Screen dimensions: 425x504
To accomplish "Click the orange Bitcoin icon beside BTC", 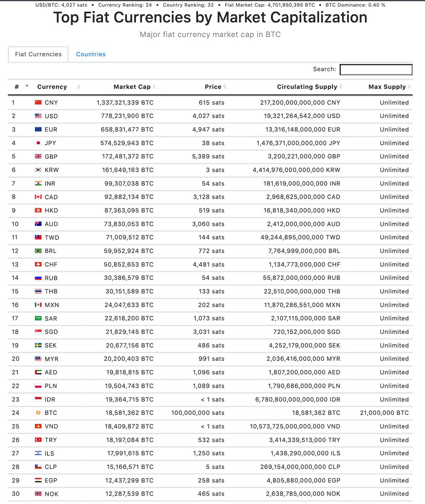I will point(38,413).
